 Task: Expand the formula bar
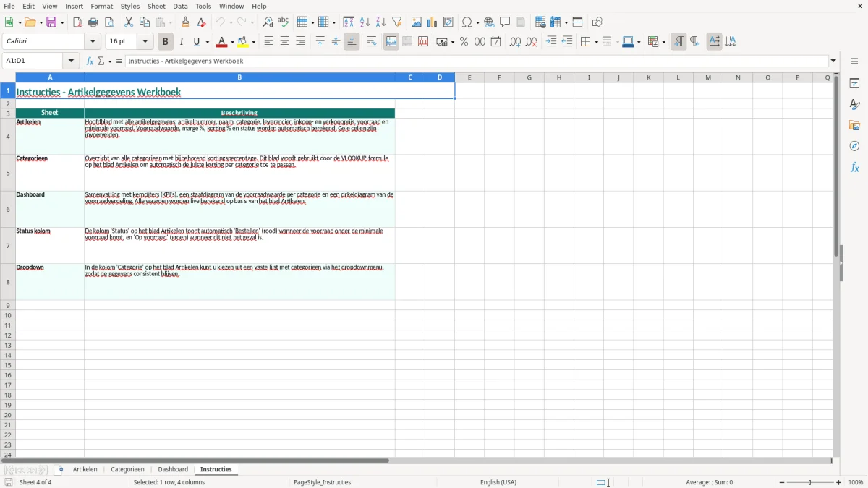833,61
